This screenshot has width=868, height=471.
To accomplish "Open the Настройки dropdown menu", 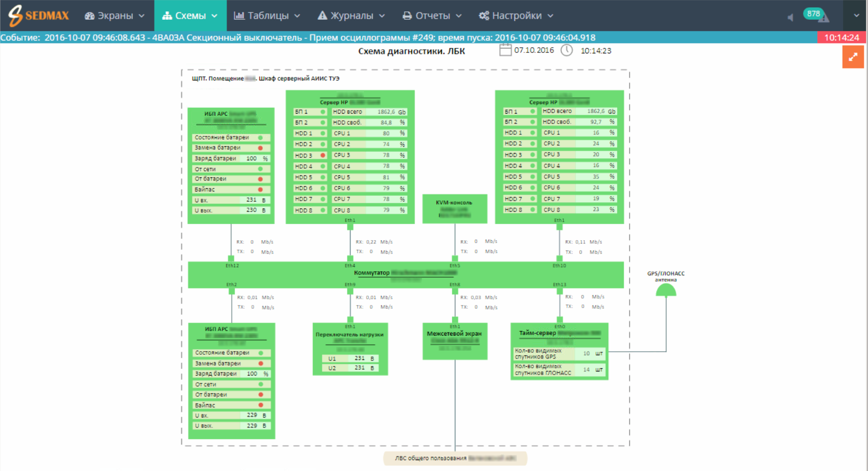I will (x=516, y=16).
